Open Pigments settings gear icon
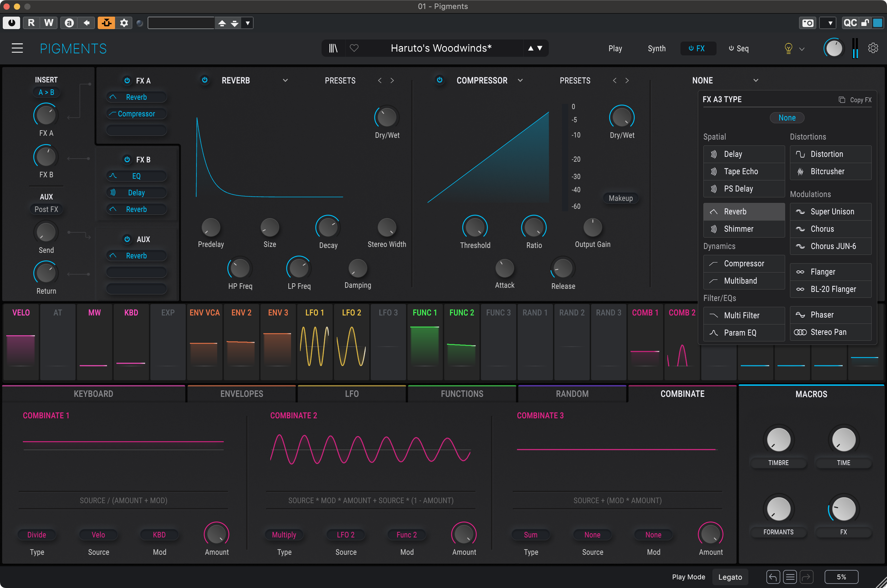 (x=873, y=48)
